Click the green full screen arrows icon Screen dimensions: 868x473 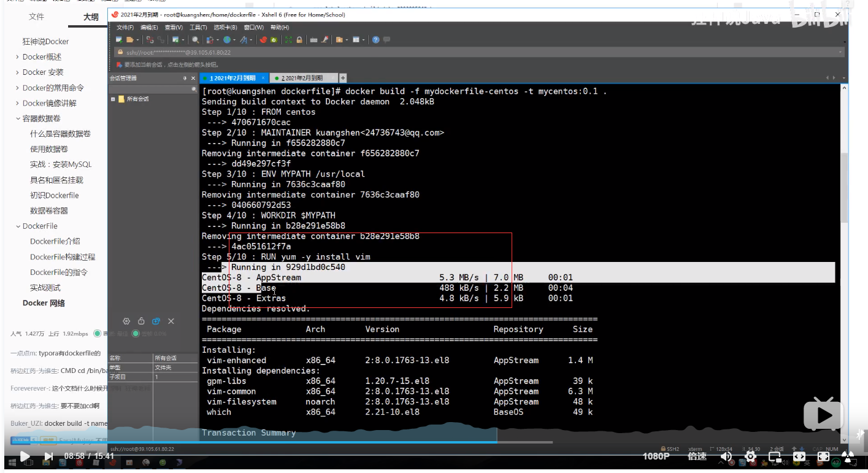pos(288,40)
